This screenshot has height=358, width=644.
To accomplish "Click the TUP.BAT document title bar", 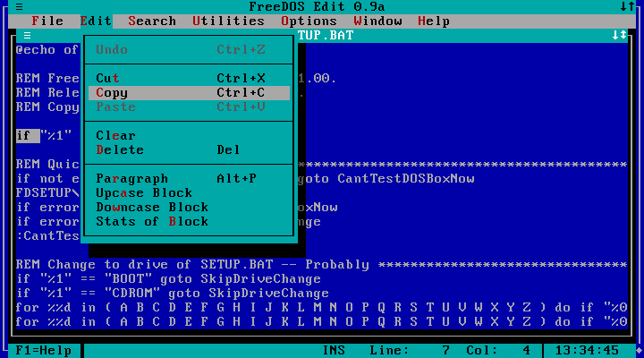I will pyautogui.click(x=326, y=35).
